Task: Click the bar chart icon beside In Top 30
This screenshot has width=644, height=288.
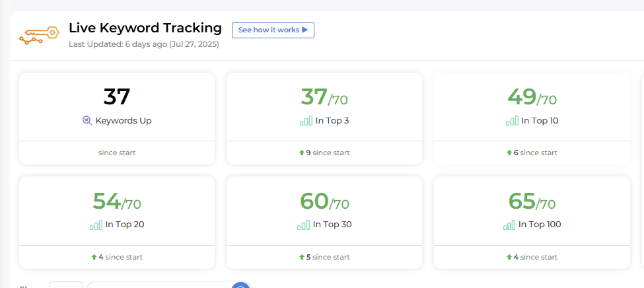Action: coord(304,225)
